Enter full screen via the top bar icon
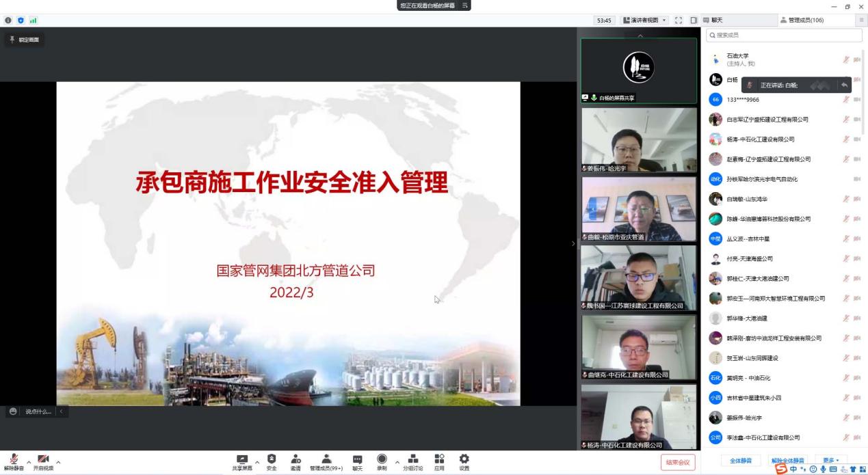 point(679,21)
